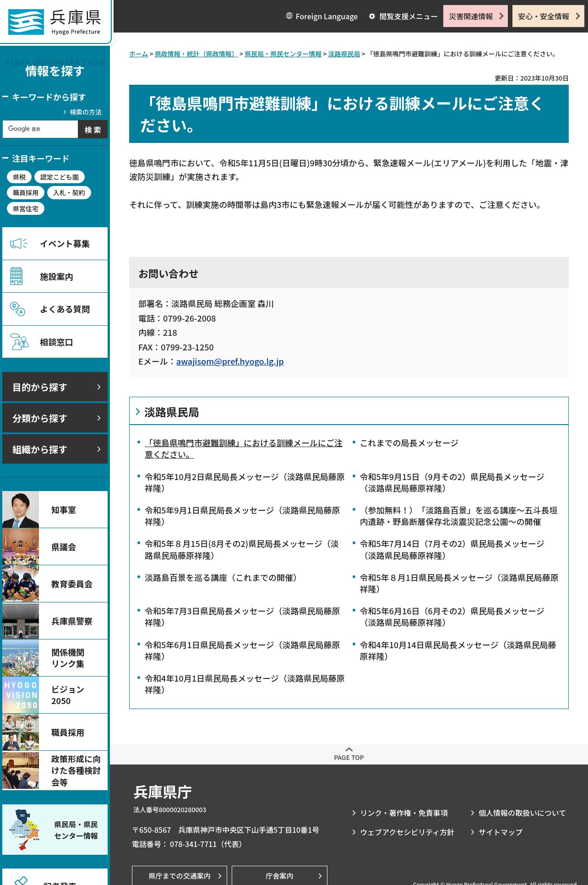Expand the 目的から探す menu
This screenshot has height=885, width=588.
(x=55, y=387)
